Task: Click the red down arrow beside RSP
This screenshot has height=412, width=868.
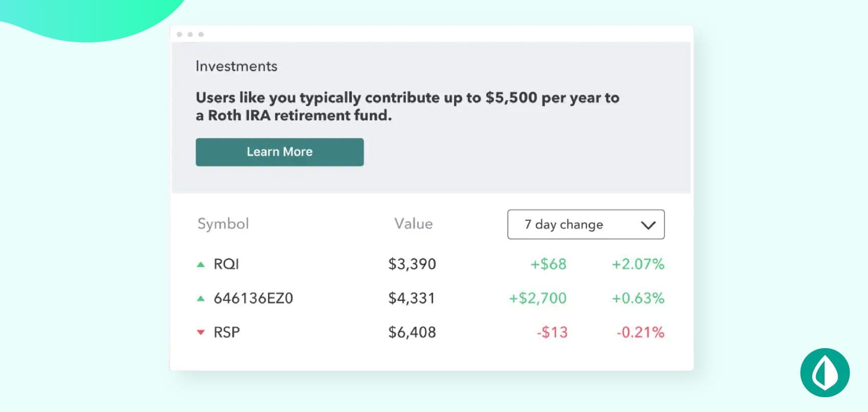Action: pyautogui.click(x=201, y=332)
